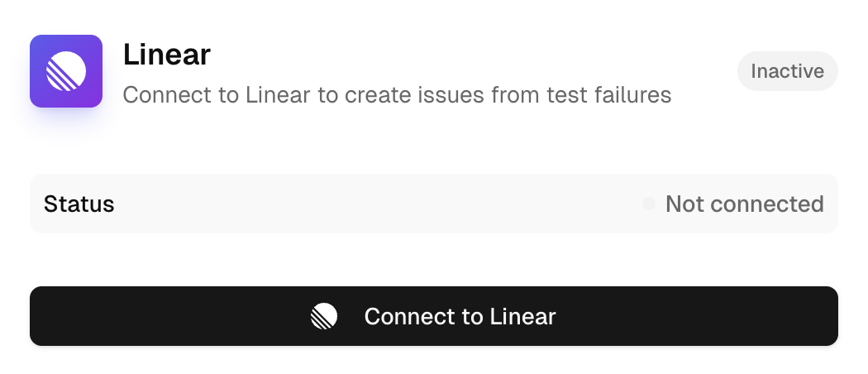Click the gray status indicator dot
Viewport: 868px width, 374px height.
point(648,204)
